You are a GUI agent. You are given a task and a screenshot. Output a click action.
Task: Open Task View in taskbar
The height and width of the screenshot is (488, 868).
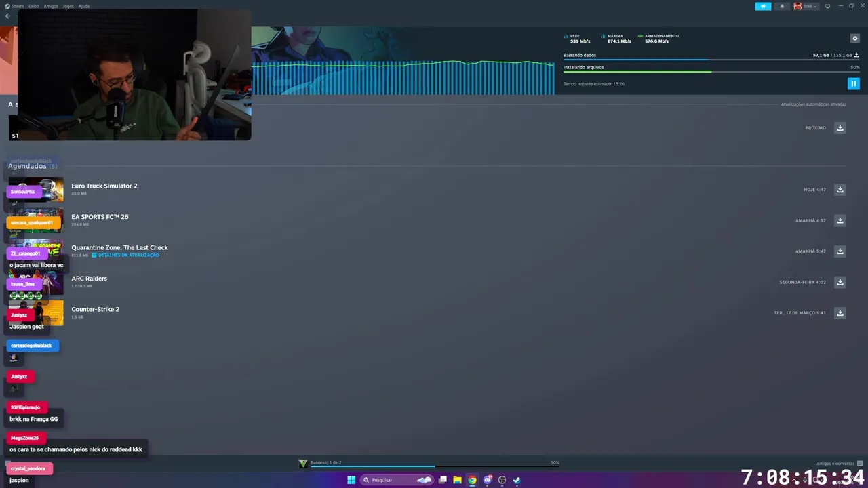pyautogui.click(x=442, y=480)
